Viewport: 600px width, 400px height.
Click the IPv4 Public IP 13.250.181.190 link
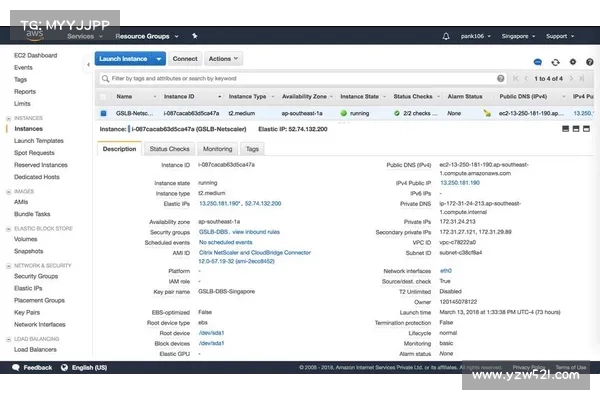[x=460, y=183]
